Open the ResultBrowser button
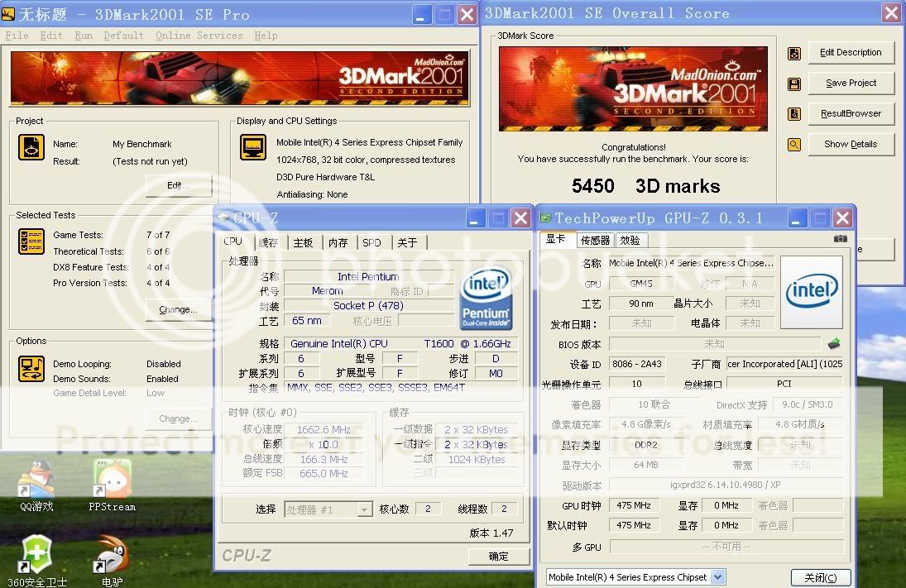Viewport: 906px width, 588px height. (x=851, y=114)
